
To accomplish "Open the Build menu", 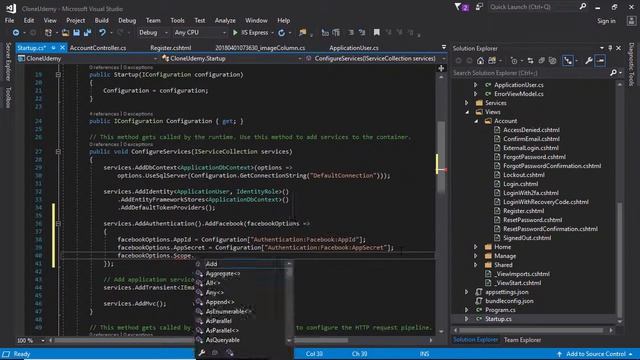I will coord(101,20).
